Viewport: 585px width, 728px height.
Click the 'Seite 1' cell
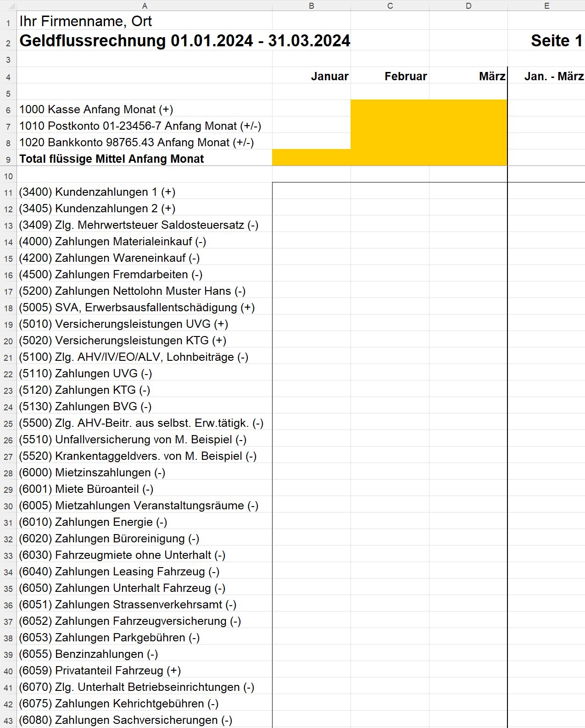coord(556,41)
